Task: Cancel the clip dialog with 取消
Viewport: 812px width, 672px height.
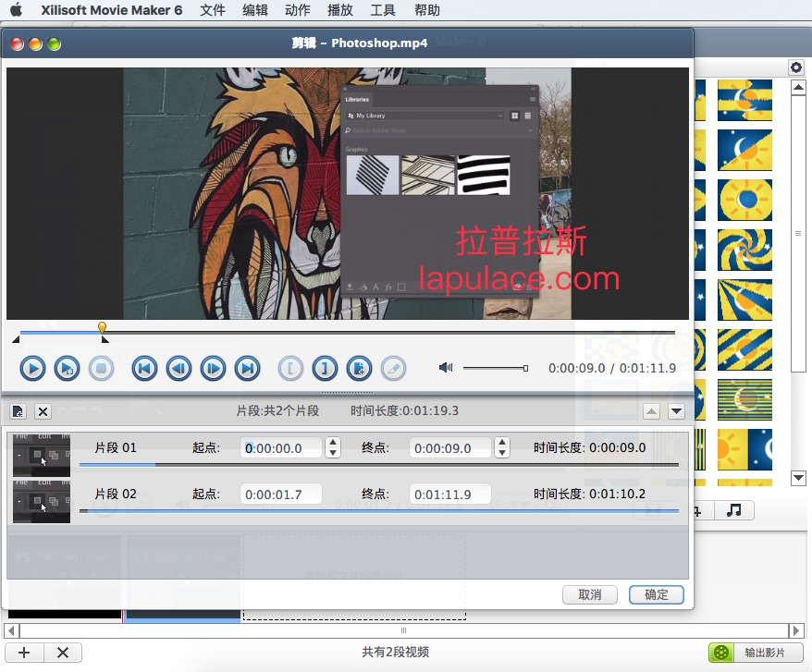Action: pyautogui.click(x=590, y=595)
